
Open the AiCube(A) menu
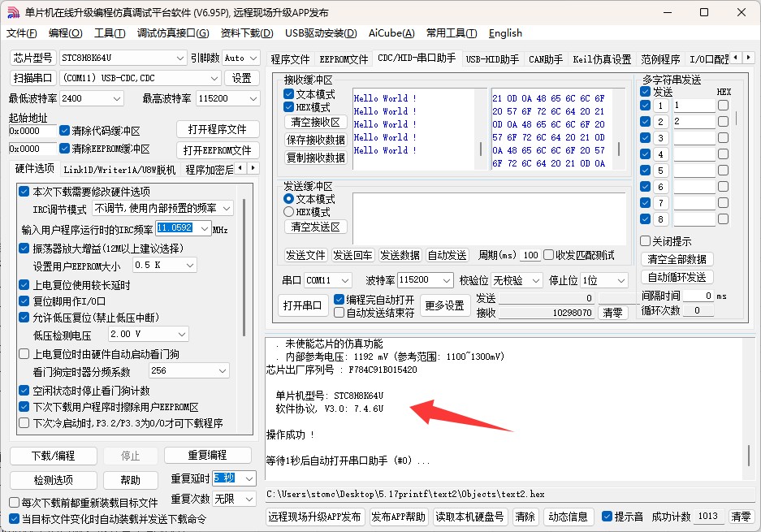pyautogui.click(x=391, y=33)
